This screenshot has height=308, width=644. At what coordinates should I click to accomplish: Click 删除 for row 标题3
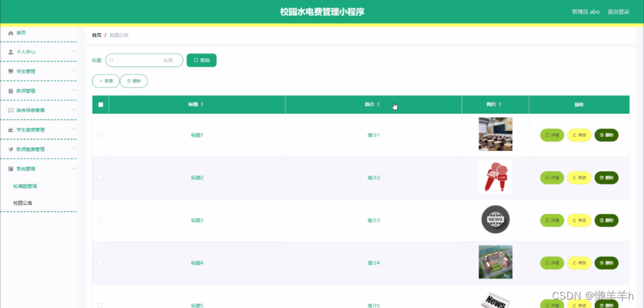point(606,220)
